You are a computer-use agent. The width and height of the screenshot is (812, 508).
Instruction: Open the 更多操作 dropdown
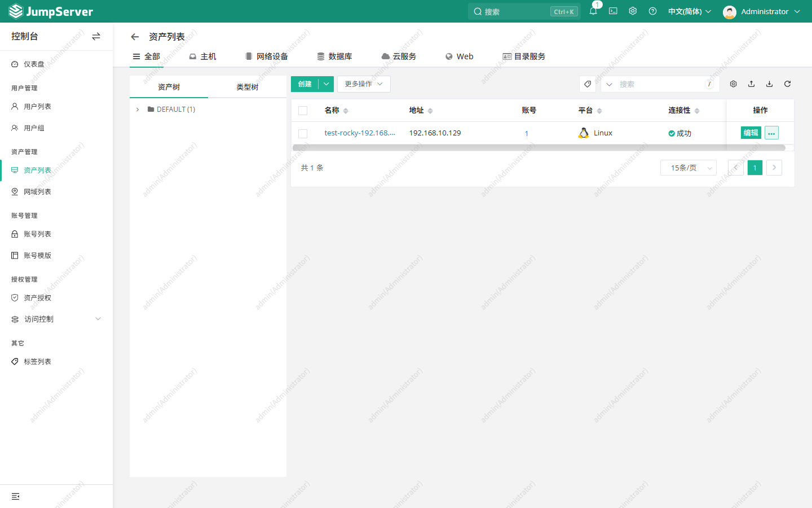coord(364,84)
